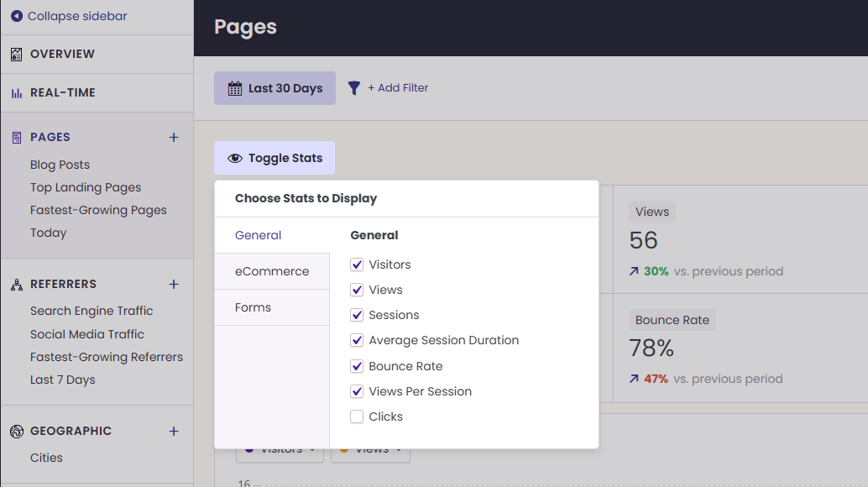Expand the Geographic section plus button
868x487 pixels.
click(174, 431)
